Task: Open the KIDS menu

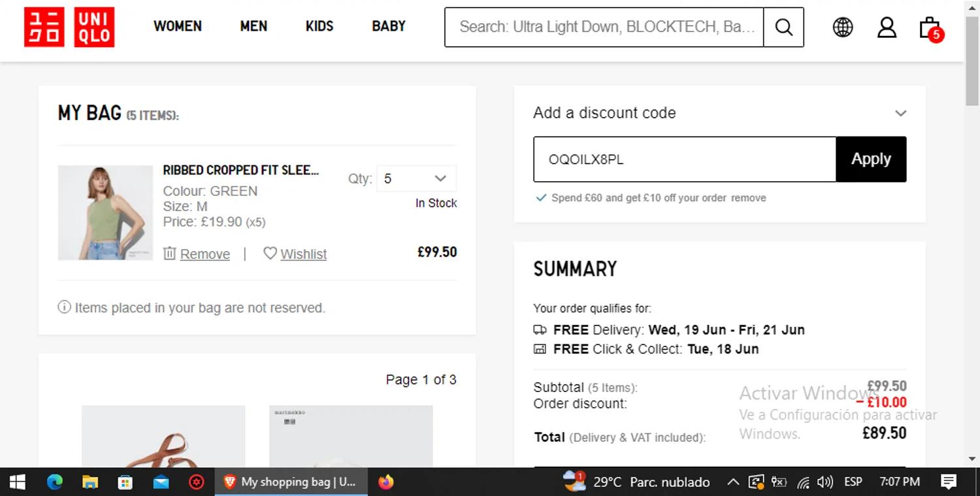Action: click(x=319, y=26)
